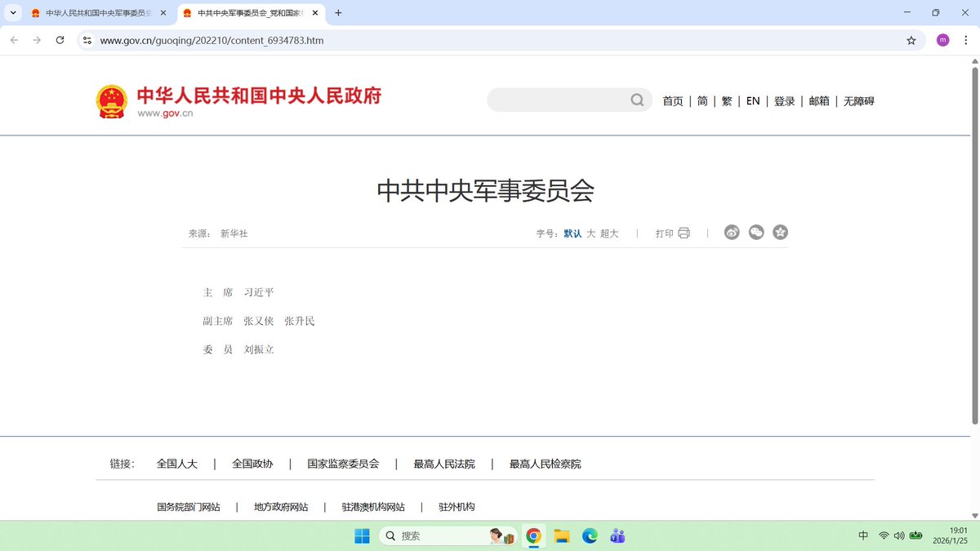Open File Explorer from the taskbar
The height and width of the screenshot is (551, 980).
[x=562, y=536]
